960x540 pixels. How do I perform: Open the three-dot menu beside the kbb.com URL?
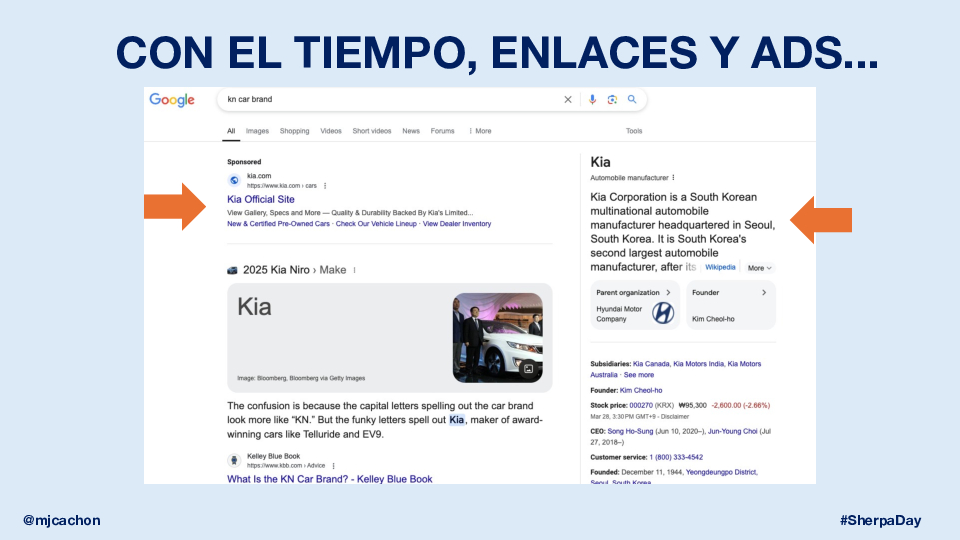[x=334, y=466]
